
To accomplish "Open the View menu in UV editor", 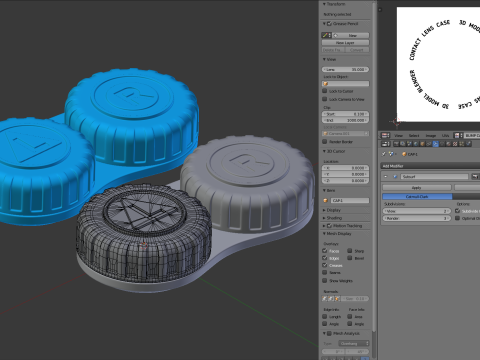I will click(x=399, y=136).
